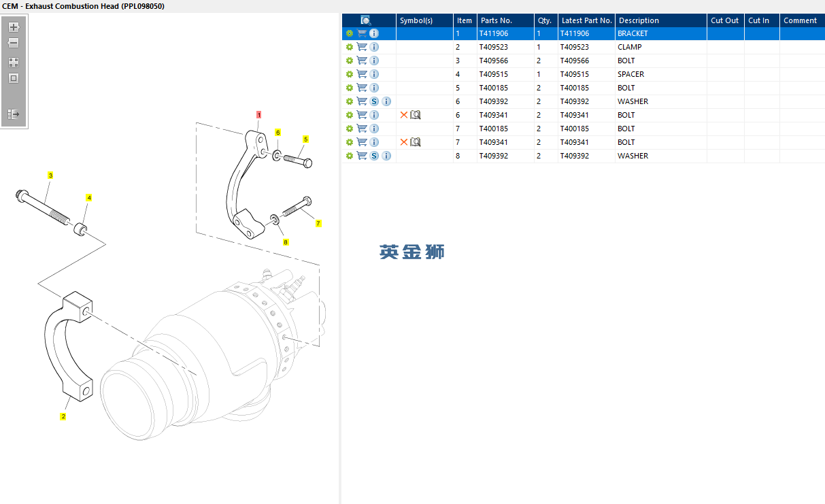Click the search icon in table header
The image size is (825, 504).
[366, 20]
